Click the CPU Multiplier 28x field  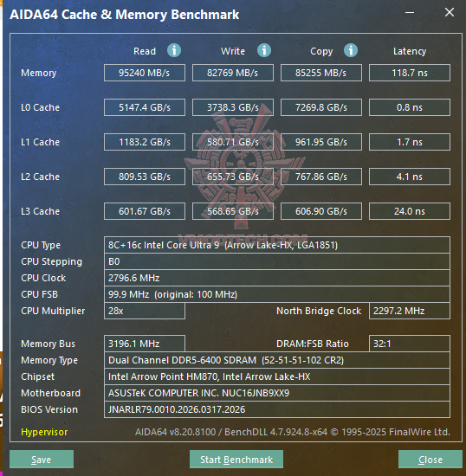click(x=145, y=311)
